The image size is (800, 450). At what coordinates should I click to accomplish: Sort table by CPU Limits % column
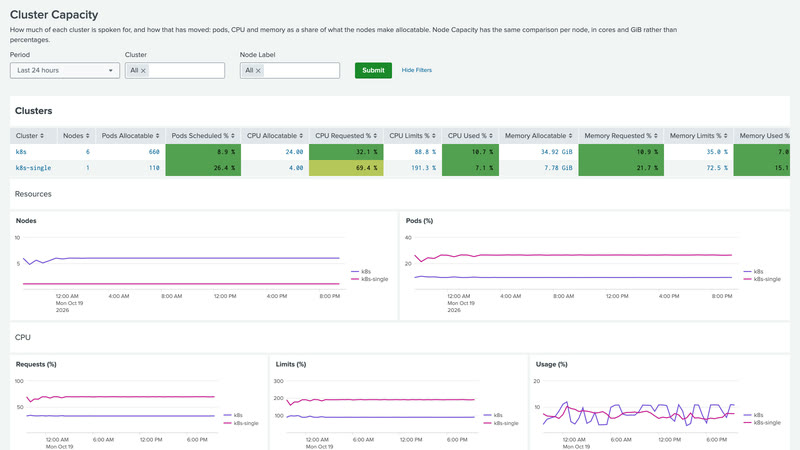pyautogui.click(x=412, y=136)
